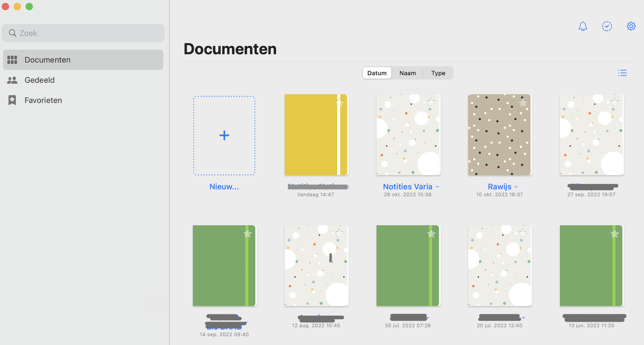Toggle the favorite star on the yellow notebook
Screen dimensions: 644x345
pos(339,102)
